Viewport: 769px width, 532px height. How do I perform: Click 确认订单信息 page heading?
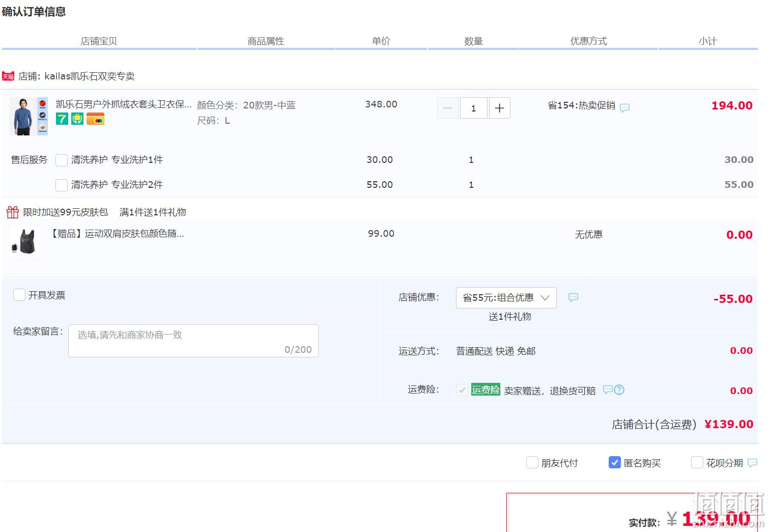point(34,12)
